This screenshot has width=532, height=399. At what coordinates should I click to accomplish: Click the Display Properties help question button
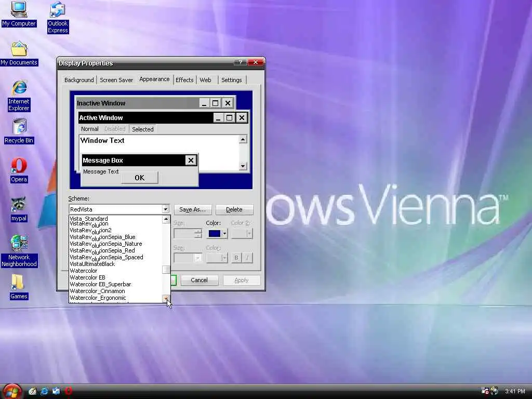click(x=240, y=62)
